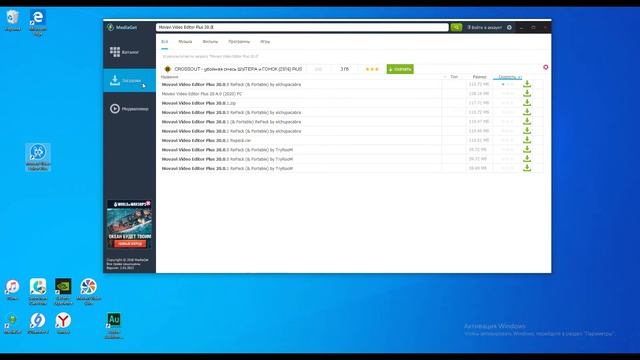The height and width of the screenshot is (360, 640).
Task: Open the World of Warships ad banner
Action: click(129, 224)
